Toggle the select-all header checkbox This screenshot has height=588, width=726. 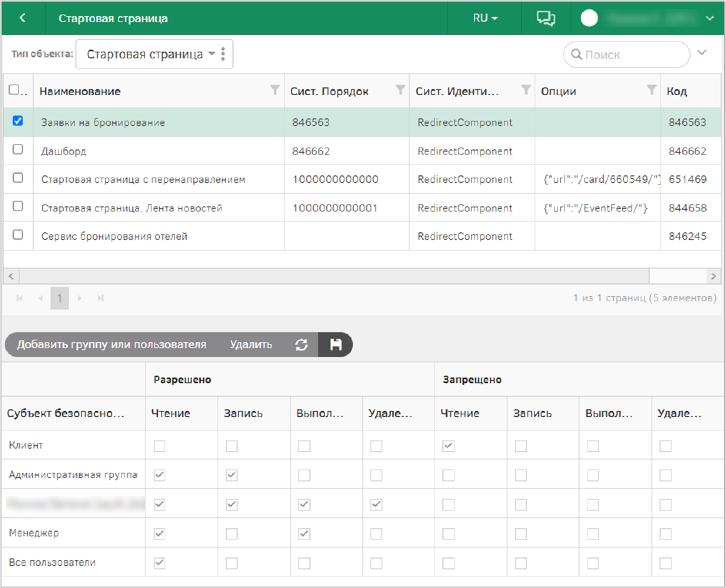[14, 90]
